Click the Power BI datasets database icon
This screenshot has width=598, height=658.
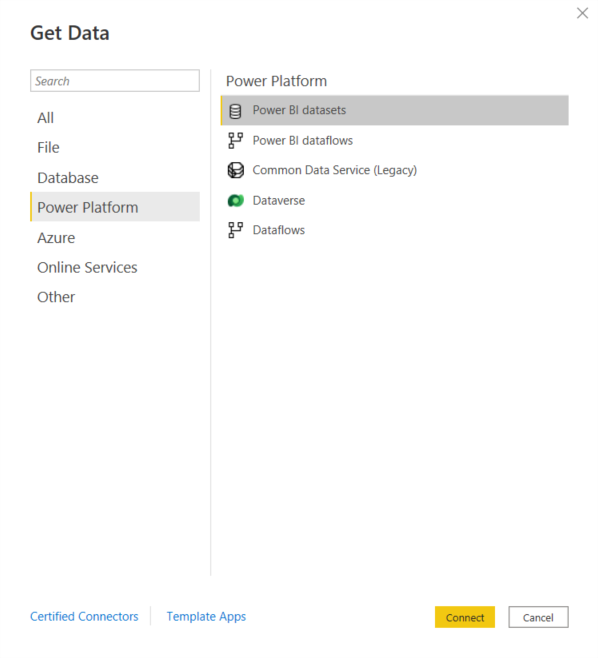pos(235,111)
